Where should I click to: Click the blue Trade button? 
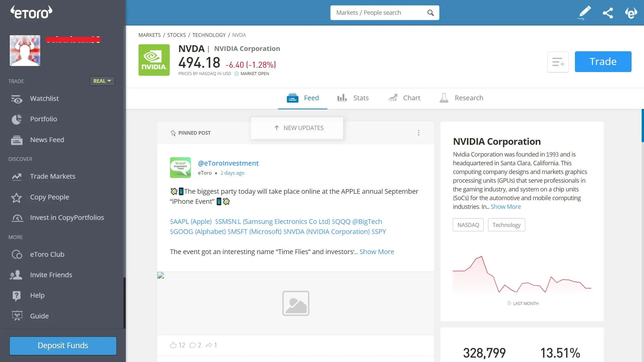tap(603, 62)
